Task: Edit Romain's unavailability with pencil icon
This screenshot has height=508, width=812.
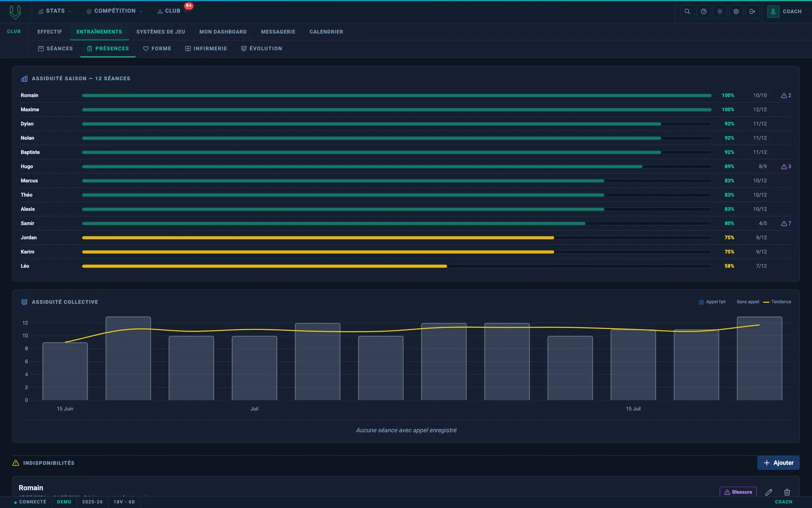Action: point(769,492)
